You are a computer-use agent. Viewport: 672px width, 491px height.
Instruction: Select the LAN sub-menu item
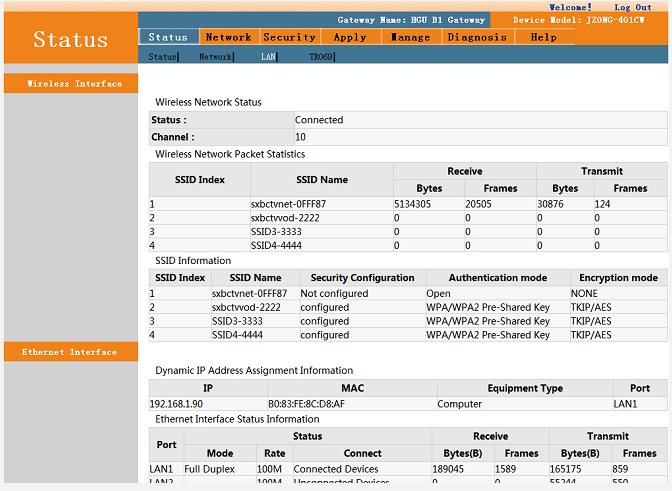pyautogui.click(x=268, y=57)
